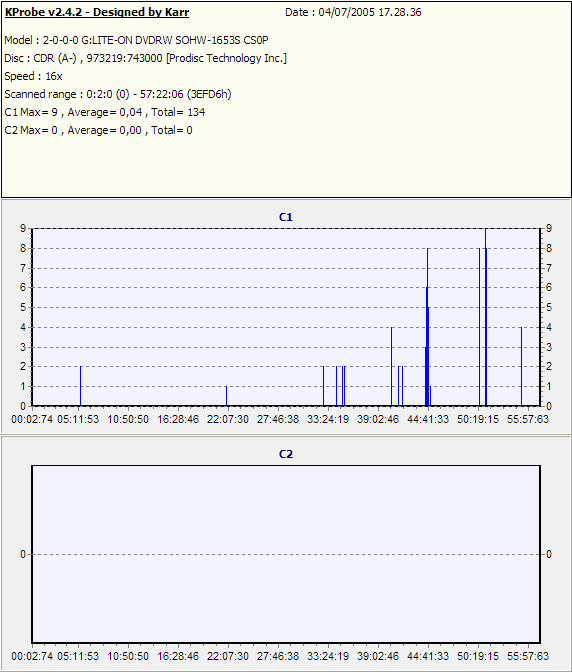Click the 8 label on C1 left axis
This screenshot has width=572, height=672.
(23, 248)
